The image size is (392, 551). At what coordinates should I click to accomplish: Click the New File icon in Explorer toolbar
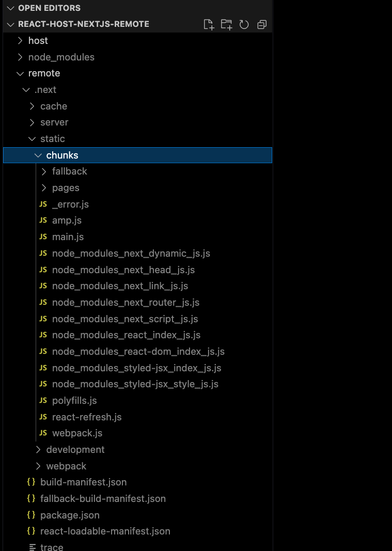point(209,24)
